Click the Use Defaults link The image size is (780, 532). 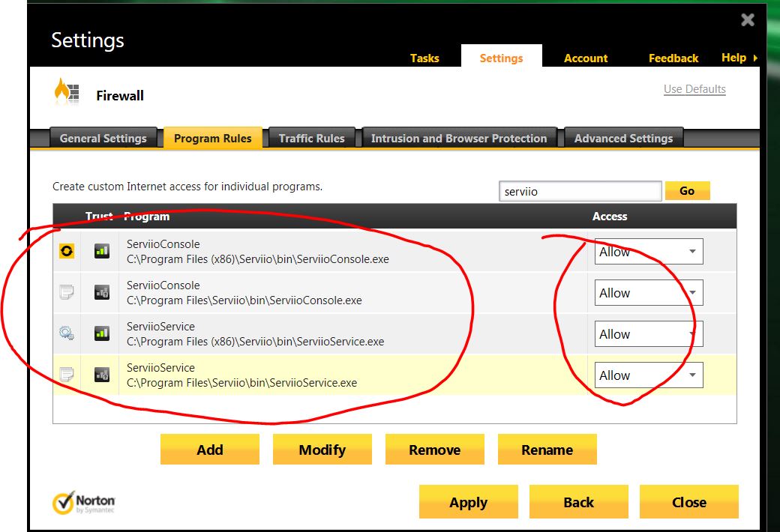[x=694, y=88]
